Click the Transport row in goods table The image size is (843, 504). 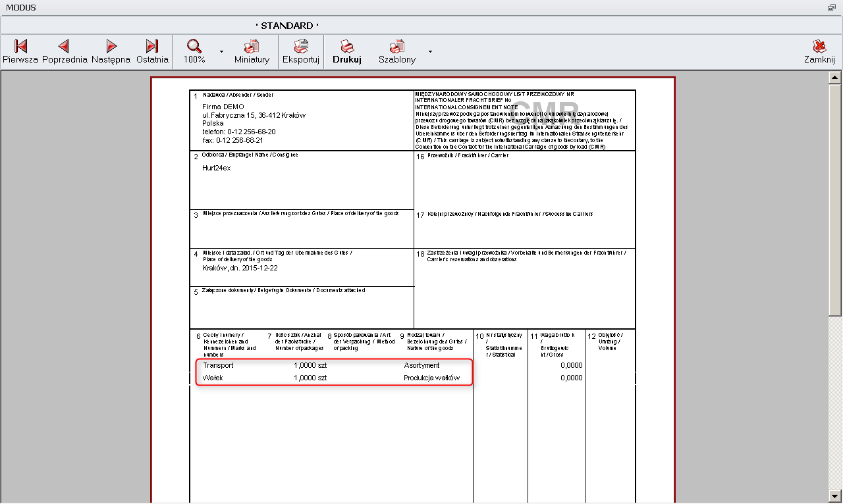pyautogui.click(x=218, y=365)
